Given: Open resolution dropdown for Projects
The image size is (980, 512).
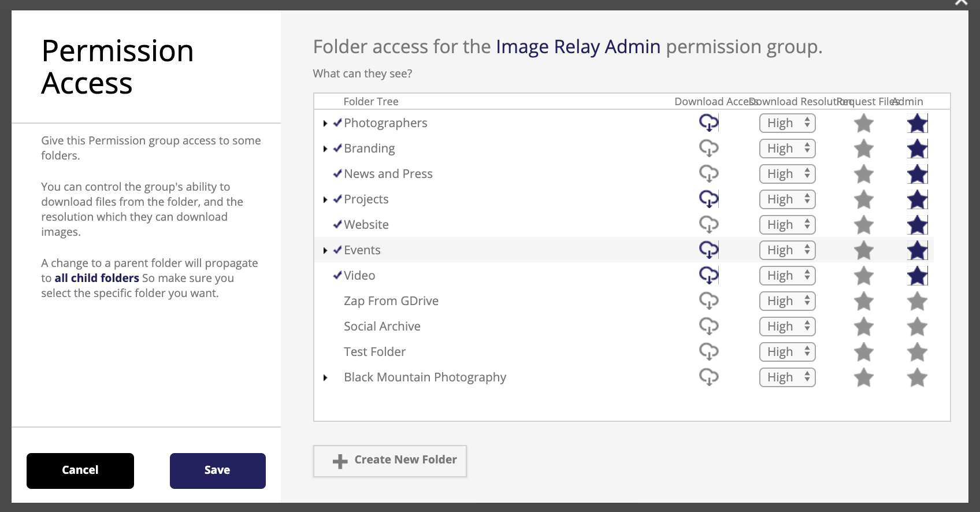Looking at the screenshot, I should coord(788,199).
